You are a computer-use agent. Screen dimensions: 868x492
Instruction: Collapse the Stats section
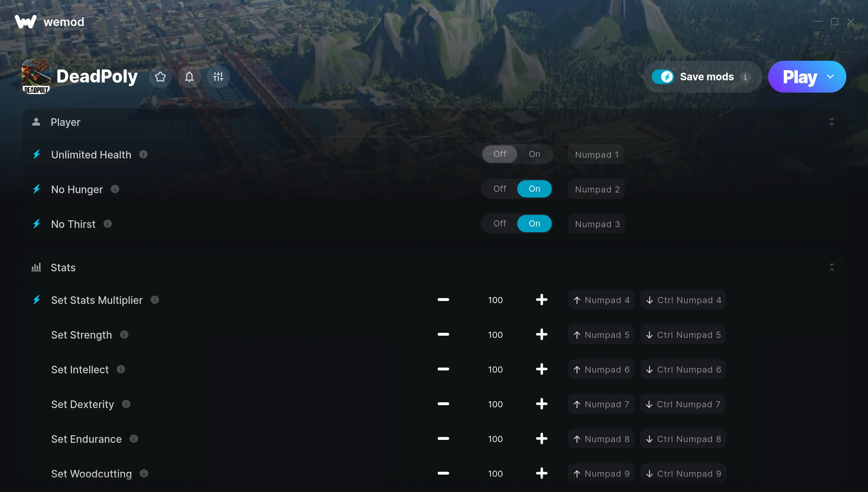[x=831, y=267]
